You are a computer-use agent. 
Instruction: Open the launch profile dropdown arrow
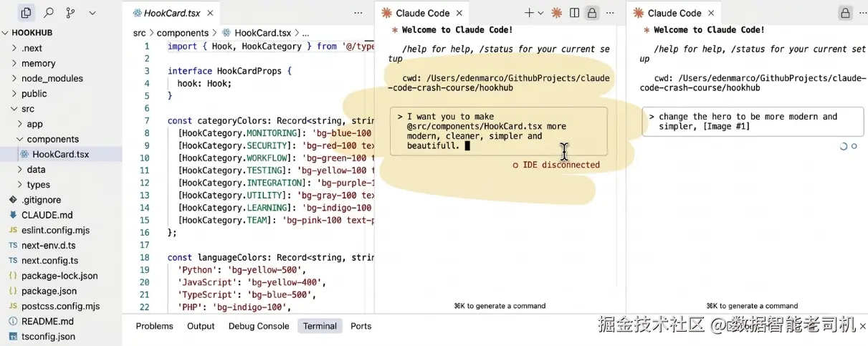click(540, 13)
